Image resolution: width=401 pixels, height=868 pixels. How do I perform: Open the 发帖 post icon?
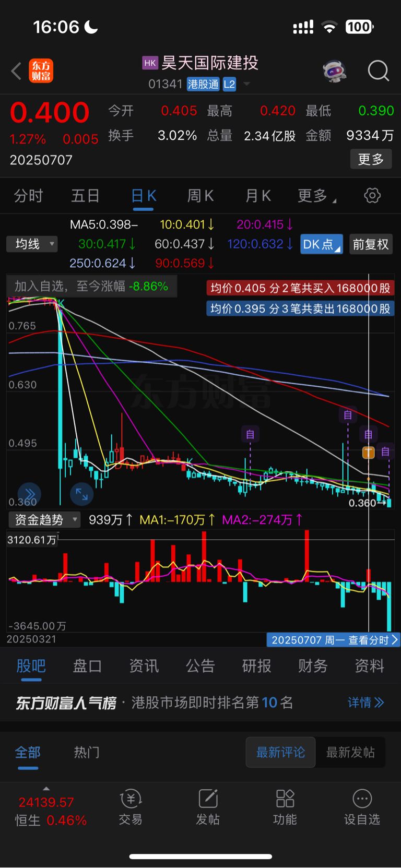click(208, 807)
